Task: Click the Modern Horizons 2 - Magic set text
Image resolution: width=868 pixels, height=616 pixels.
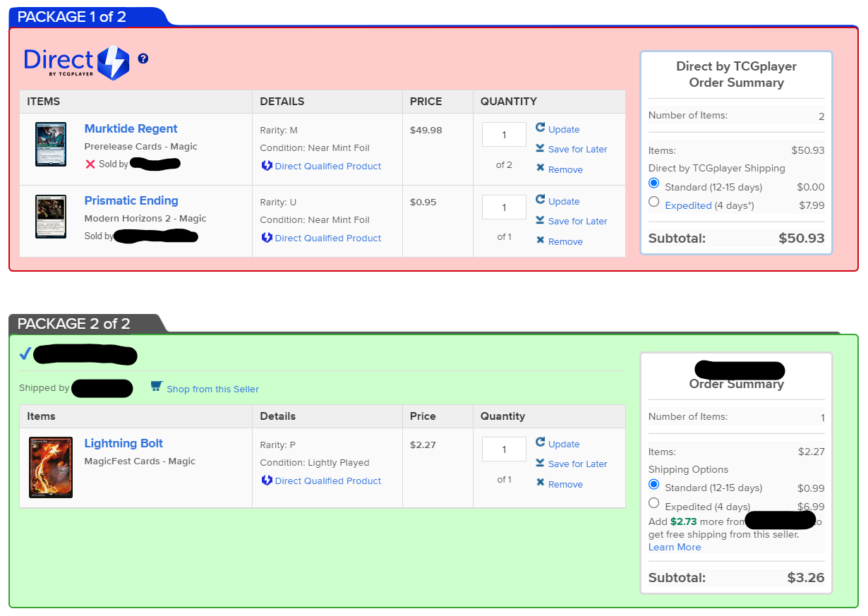Action: click(145, 218)
